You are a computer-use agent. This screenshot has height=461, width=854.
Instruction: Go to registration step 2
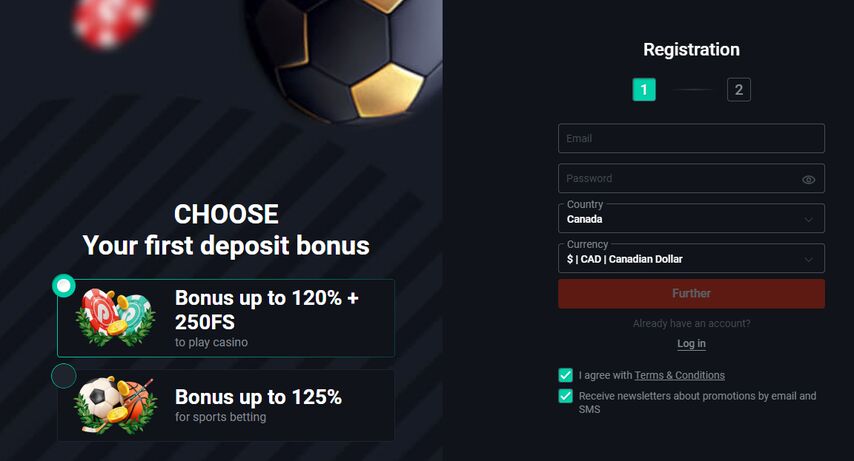tap(739, 89)
